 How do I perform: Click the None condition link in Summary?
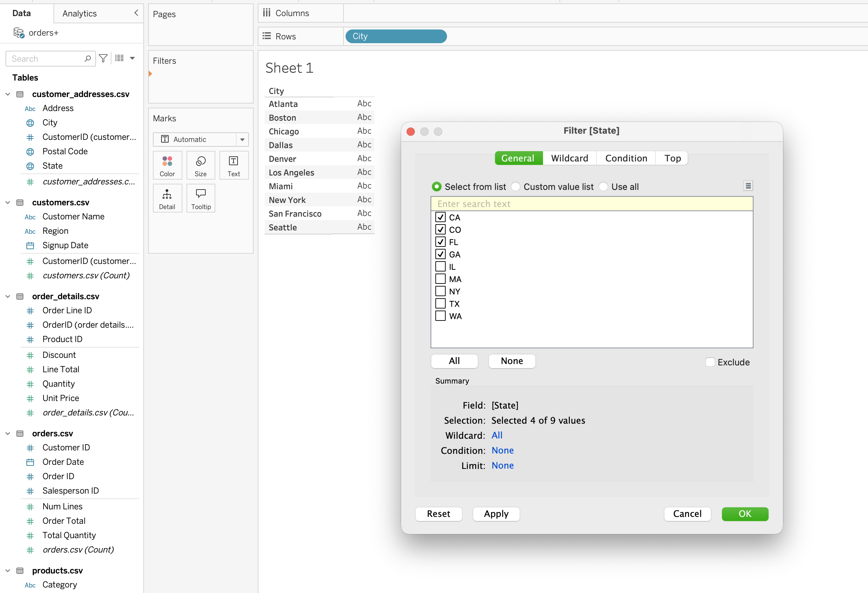pyautogui.click(x=502, y=450)
